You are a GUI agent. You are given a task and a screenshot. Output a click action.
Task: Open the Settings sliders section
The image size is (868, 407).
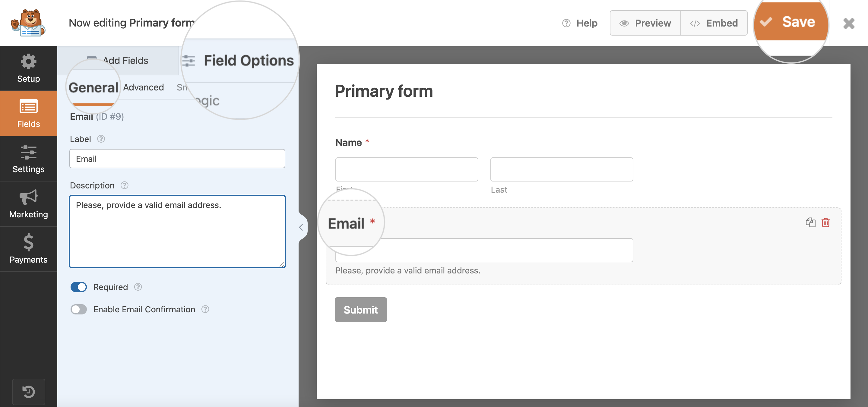pos(28,159)
